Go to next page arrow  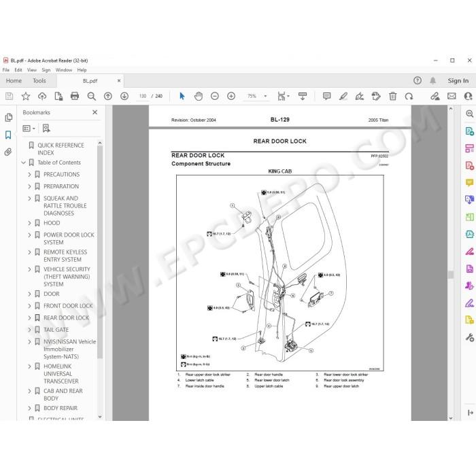pos(124,97)
